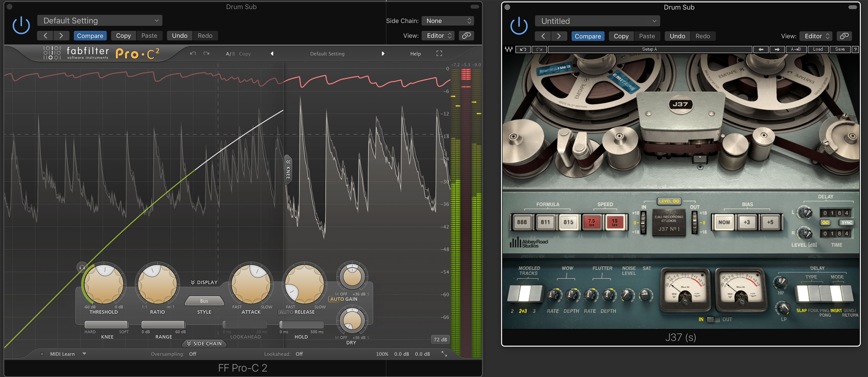Screen dimensions: 868x377
Task: Click the previous preset arrow in J37 header
Action: pyautogui.click(x=543, y=36)
